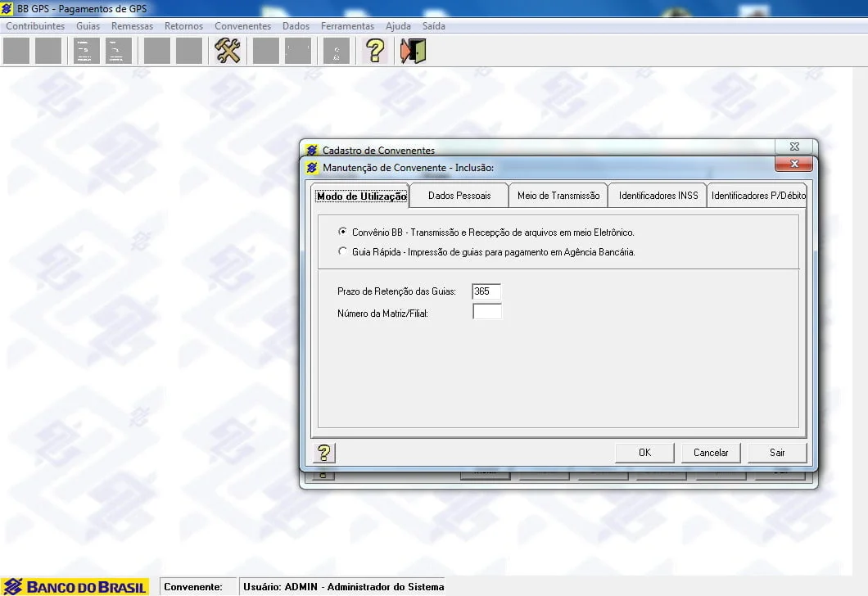Viewport: 868px width, 596px height.
Task: Open the Saída menu
Action: click(433, 26)
